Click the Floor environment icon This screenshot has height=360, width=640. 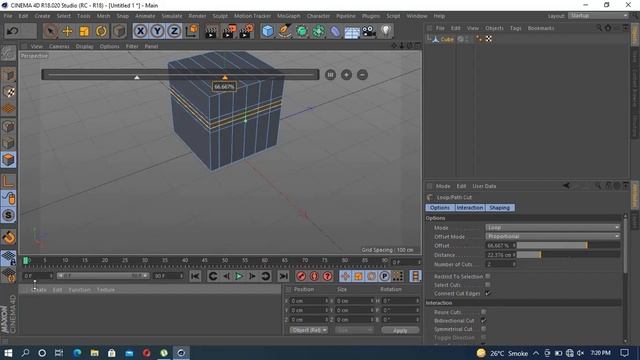pyautogui.click(x=352, y=32)
